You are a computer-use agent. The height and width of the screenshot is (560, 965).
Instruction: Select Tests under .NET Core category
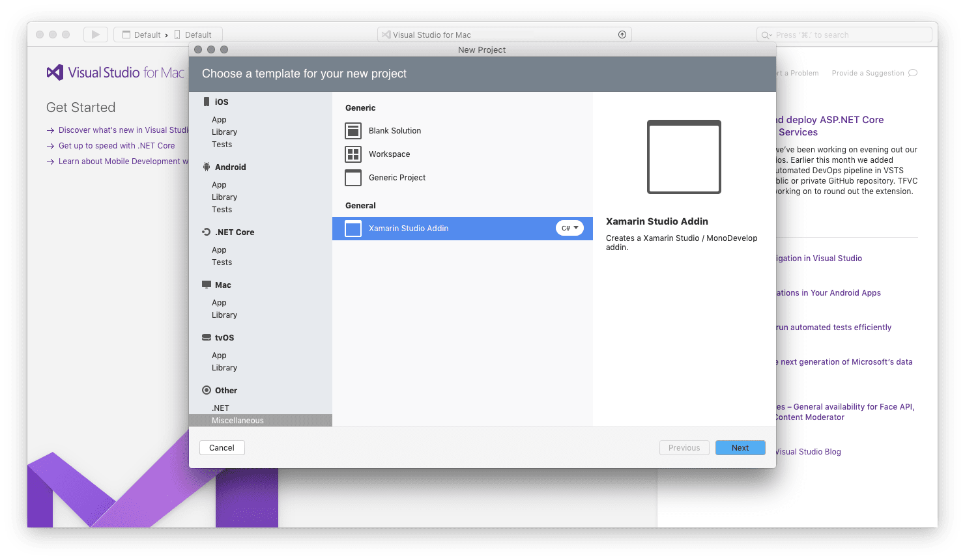coord(222,262)
